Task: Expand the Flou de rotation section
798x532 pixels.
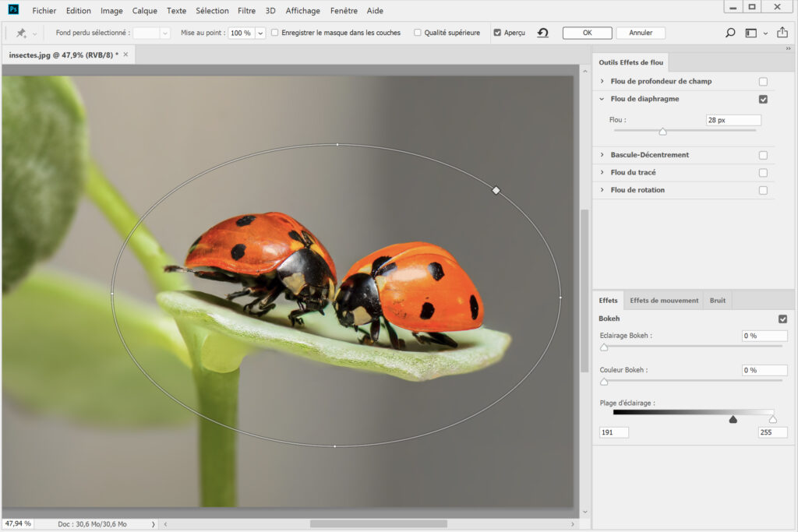Action: coord(602,190)
